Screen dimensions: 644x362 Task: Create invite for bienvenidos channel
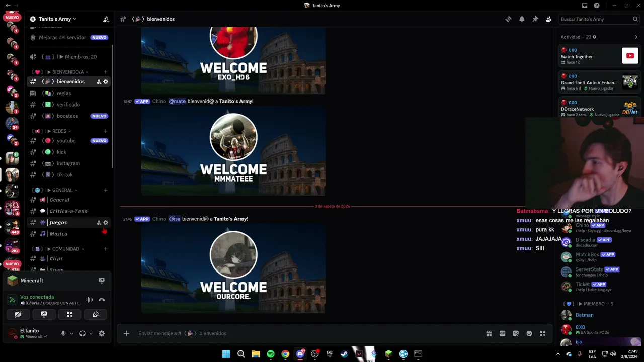tap(99, 81)
